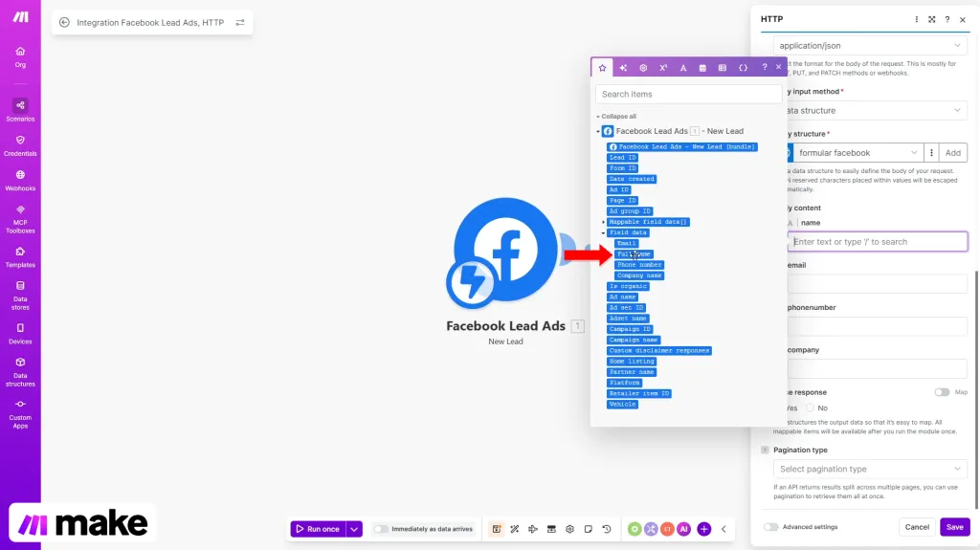Viewport: 980px width, 550px height.
Task: Toggle the Map switch for parse response
Action: click(942, 392)
